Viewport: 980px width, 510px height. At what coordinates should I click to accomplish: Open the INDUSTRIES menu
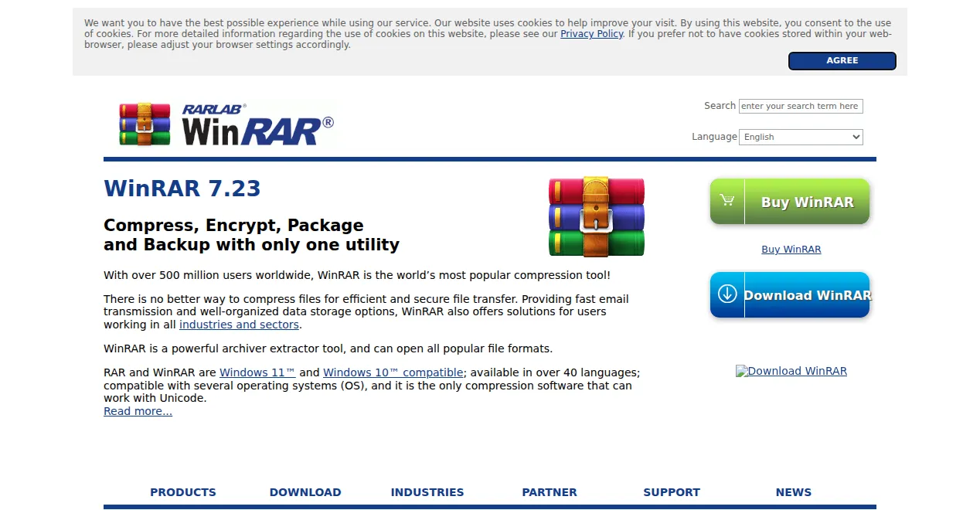coord(427,492)
